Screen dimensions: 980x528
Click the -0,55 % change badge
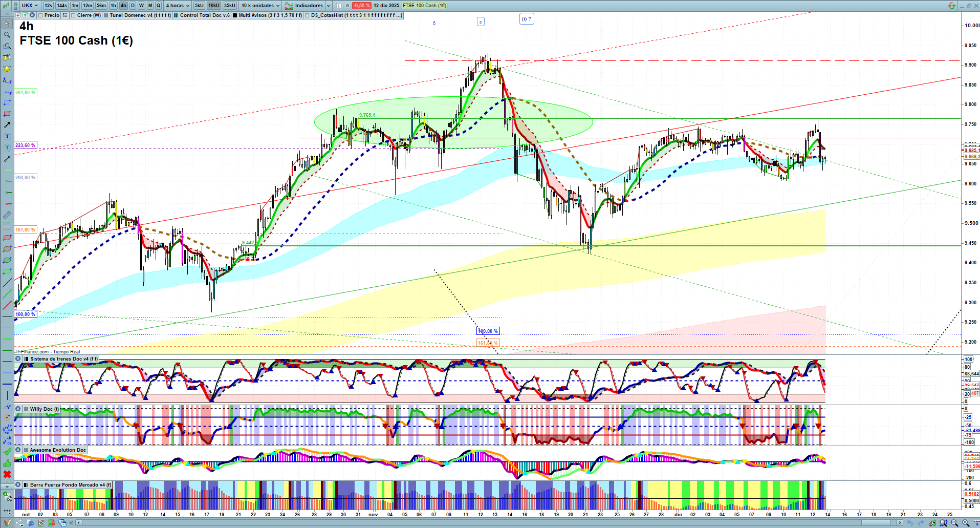pos(361,6)
